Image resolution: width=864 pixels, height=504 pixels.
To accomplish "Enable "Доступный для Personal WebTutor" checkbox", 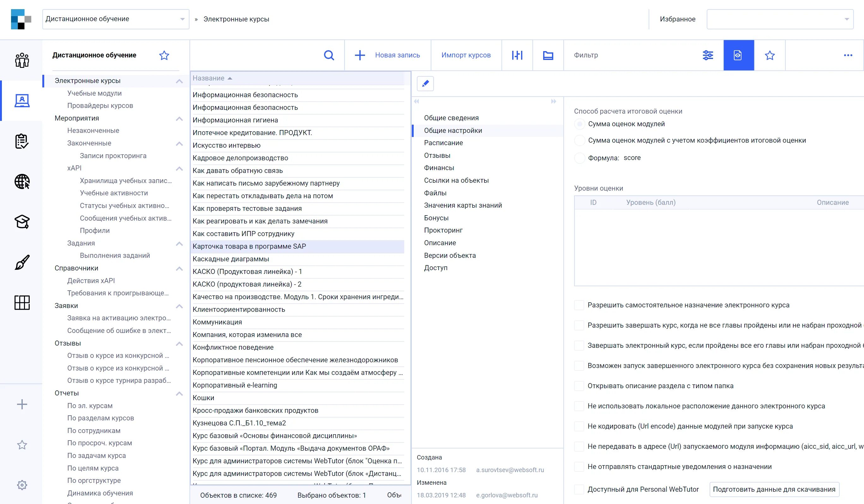I will point(579,489).
